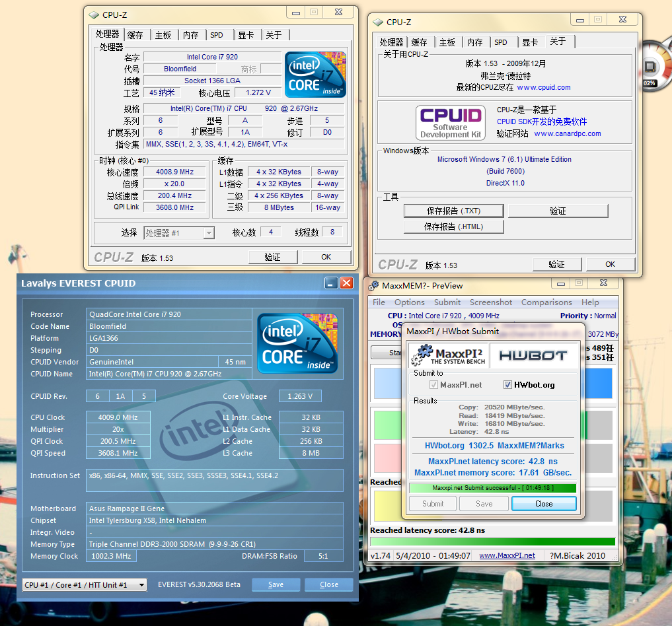The width and height of the screenshot is (672, 626).
Task: Click 验证 button in the 工具 section
Action: [558, 211]
